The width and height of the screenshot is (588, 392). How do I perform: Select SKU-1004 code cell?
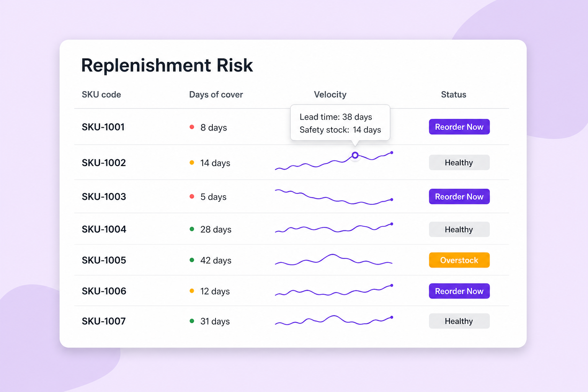coord(104,229)
